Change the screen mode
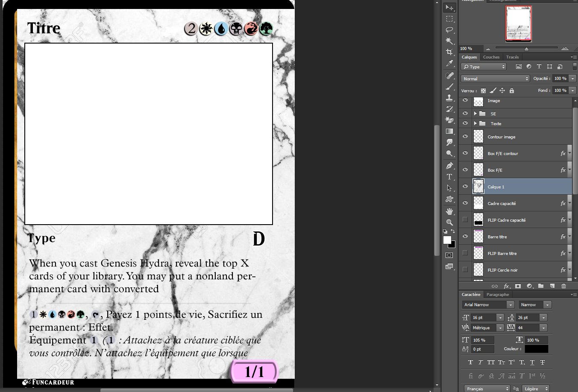The width and height of the screenshot is (578, 392). point(449,267)
